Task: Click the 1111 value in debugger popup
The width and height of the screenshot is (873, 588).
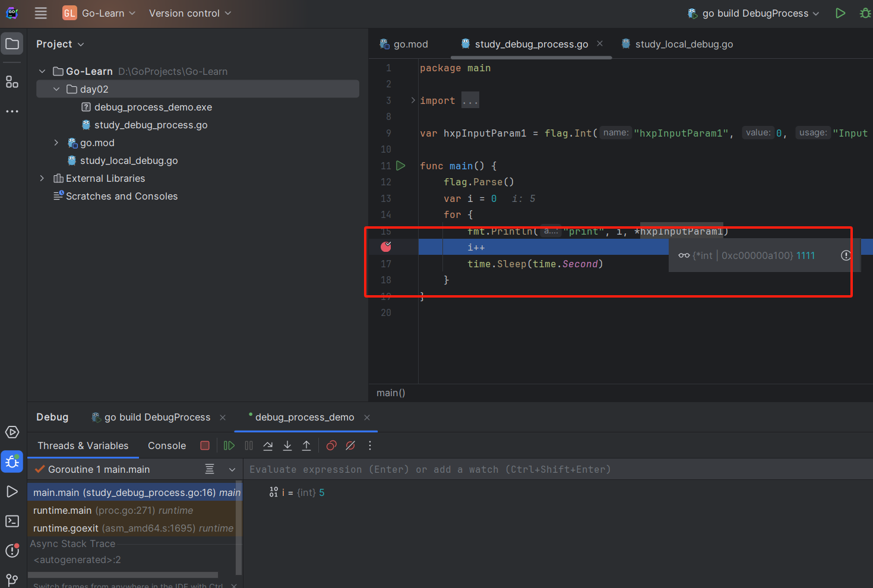Action: pyautogui.click(x=805, y=255)
